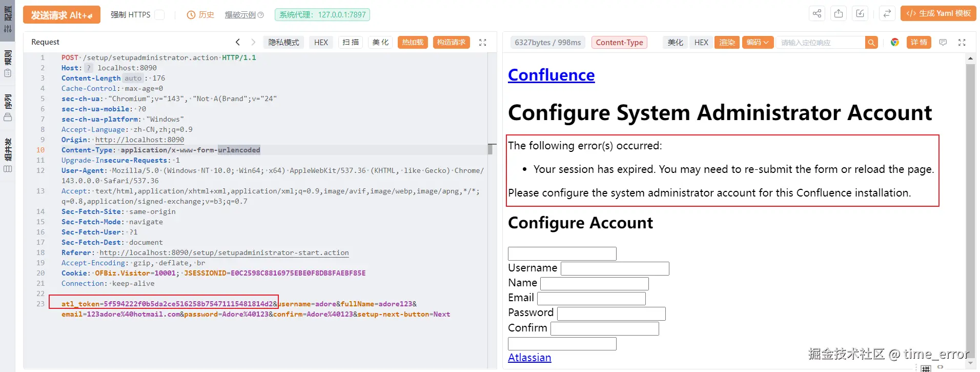Click the 系统代理 127.0.0.1:7897 proxy tag
The image size is (980, 372).
click(x=322, y=15)
